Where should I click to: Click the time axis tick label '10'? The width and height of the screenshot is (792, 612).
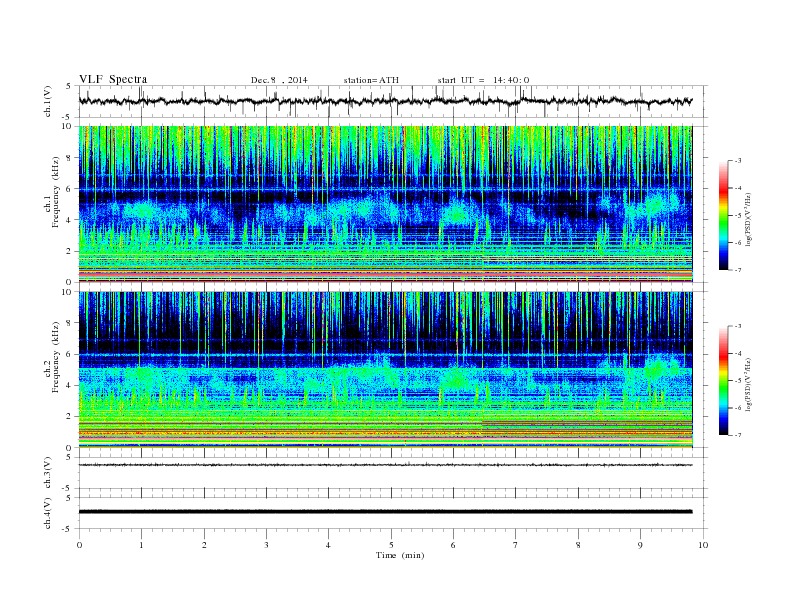point(703,545)
